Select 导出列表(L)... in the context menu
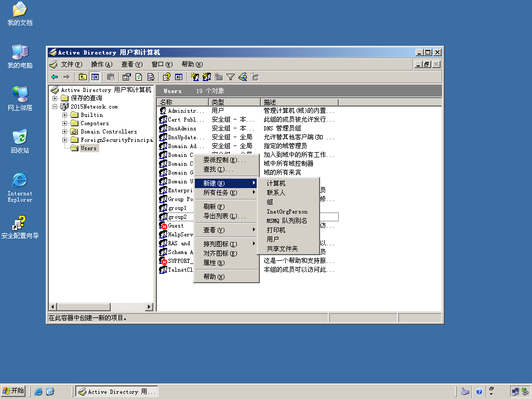 click(227, 216)
